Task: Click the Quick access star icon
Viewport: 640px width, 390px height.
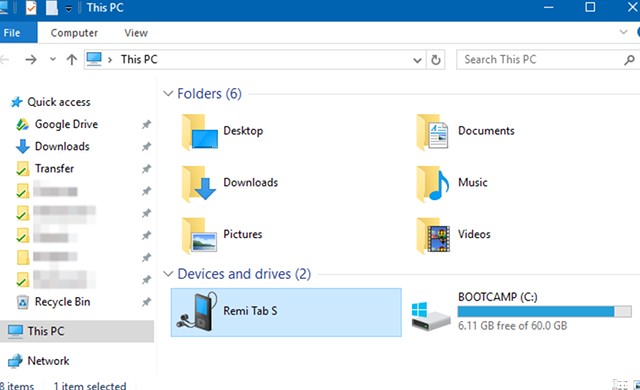Action: tap(16, 102)
